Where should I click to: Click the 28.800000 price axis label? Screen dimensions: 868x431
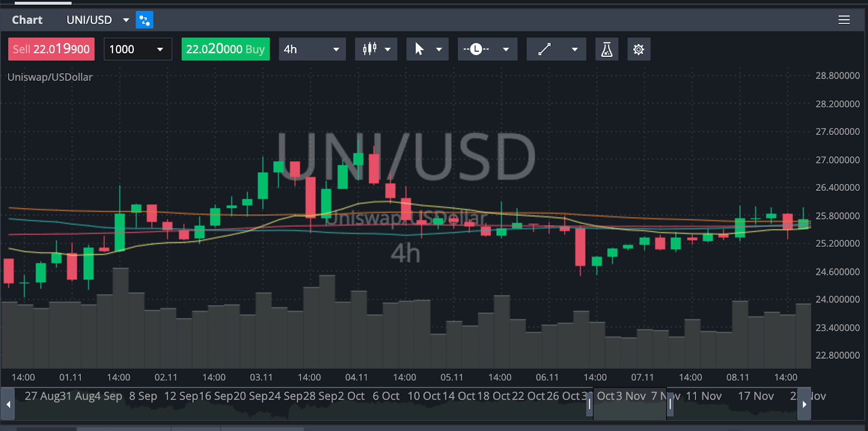838,76
